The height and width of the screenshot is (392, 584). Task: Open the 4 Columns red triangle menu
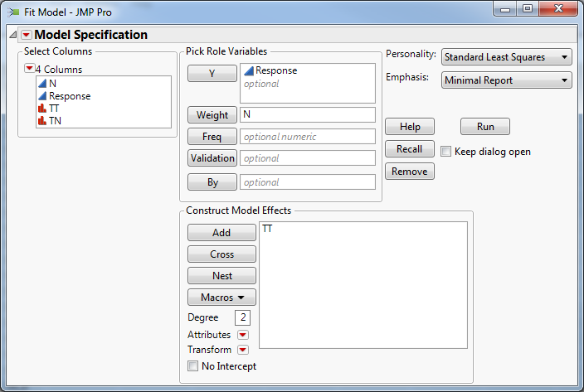pyautogui.click(x=29, y=69)
